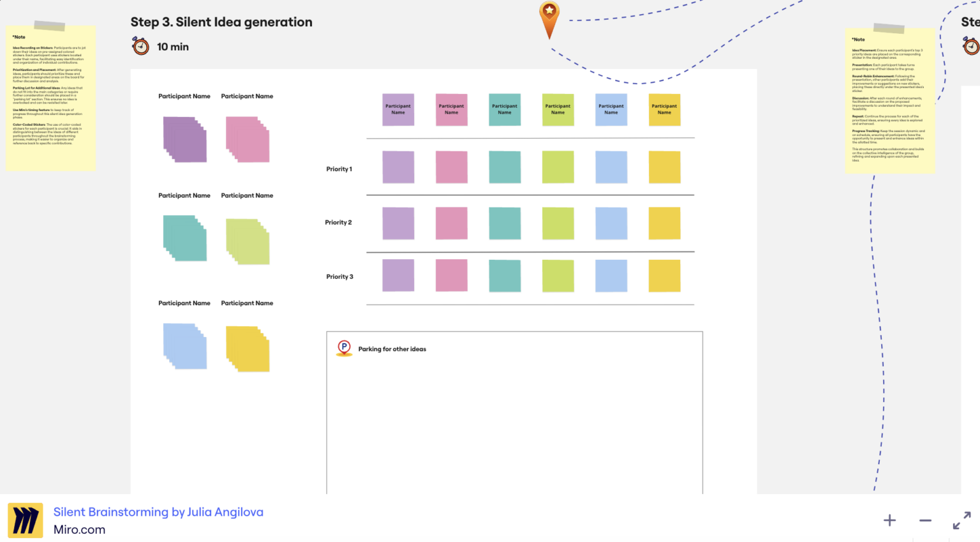The height and width of the screenshot is (542, 980).
Task: Click the partially visible timer icon at right edge
Action: 971,46
